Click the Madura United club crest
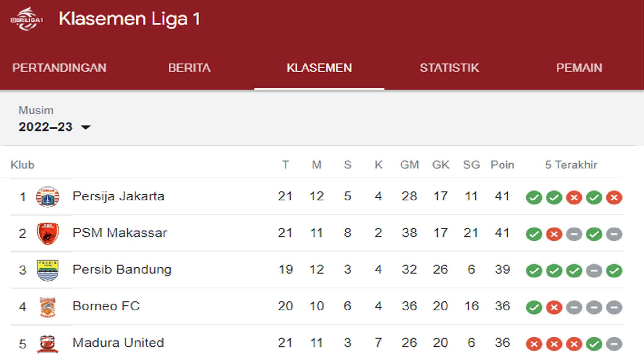 coord(48,343)
